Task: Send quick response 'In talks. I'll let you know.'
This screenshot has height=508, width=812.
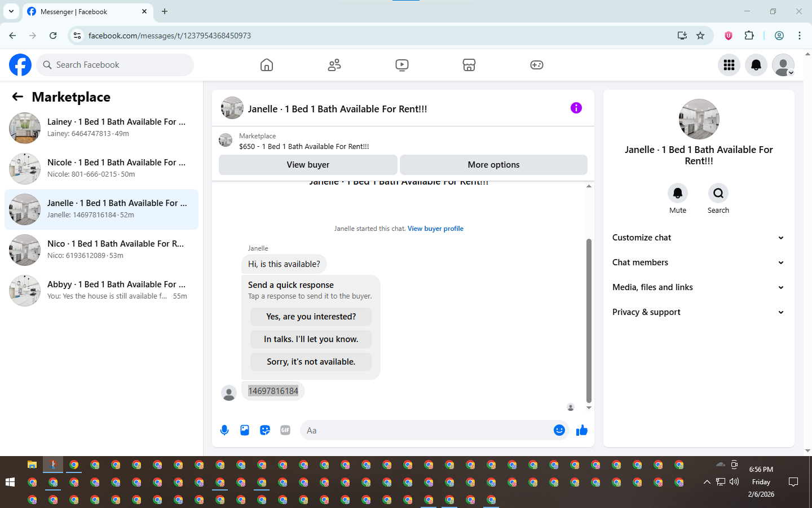Action: 311,339
